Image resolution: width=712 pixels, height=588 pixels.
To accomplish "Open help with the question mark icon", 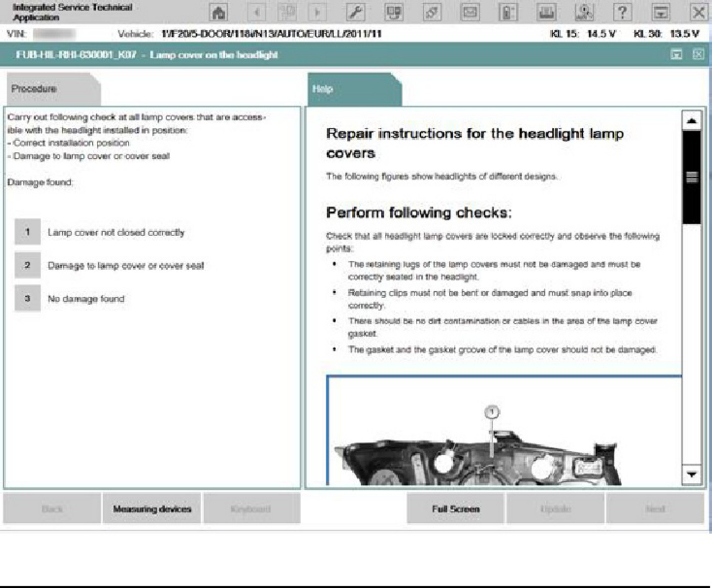I will coord(622,12).
